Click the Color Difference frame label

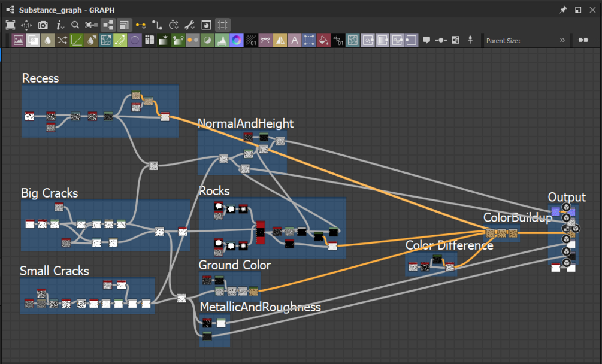coord(449,245)
